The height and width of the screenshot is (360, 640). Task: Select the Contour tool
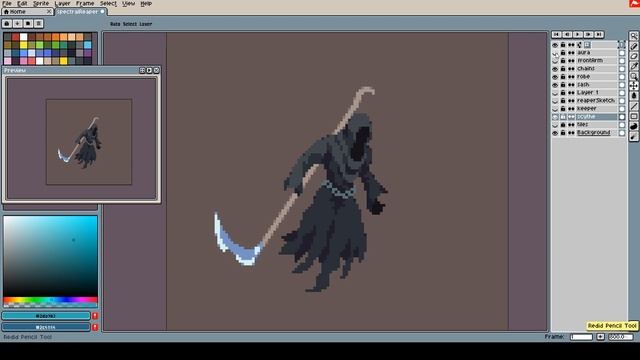tap(633, 127)
